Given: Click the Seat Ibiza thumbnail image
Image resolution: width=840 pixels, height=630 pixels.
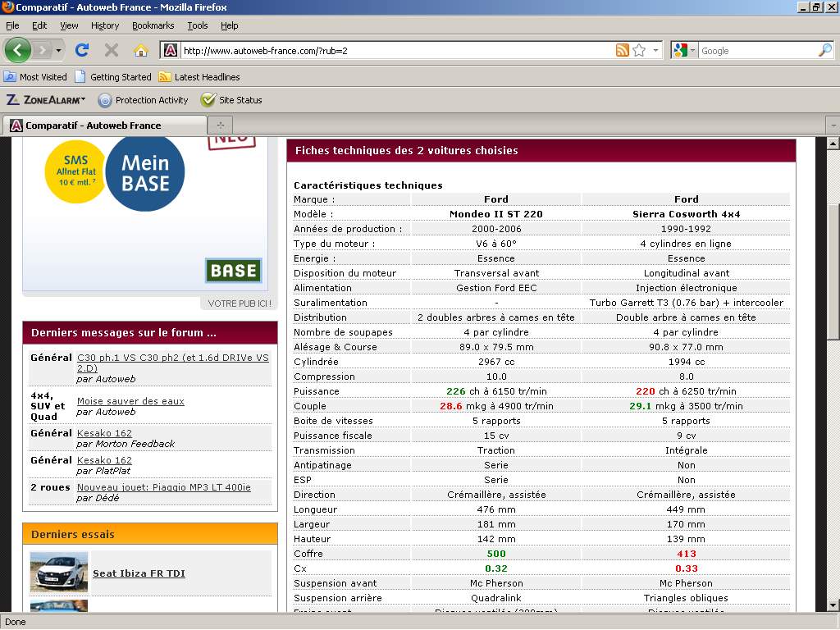Looking at the screenshot, I should [58, 572].
